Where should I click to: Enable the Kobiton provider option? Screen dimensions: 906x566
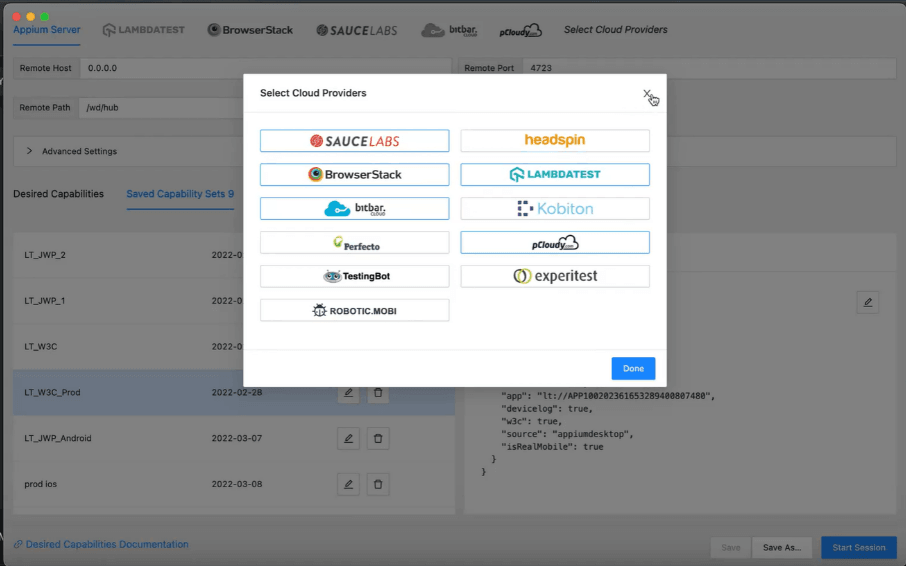554,208
